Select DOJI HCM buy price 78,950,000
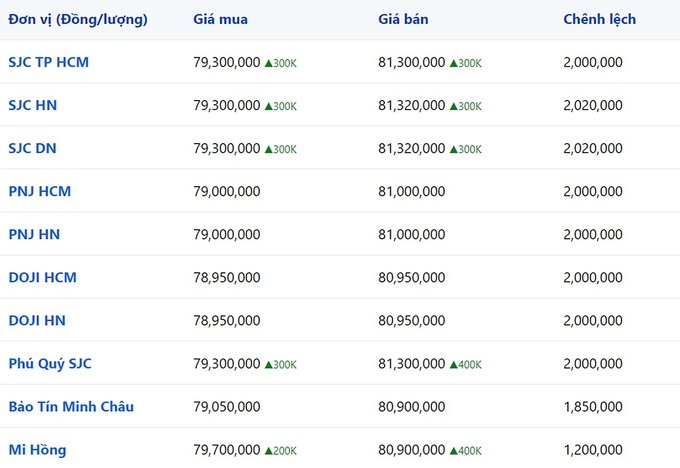Viewport: 680px width, 468px height. click(227, 277)
